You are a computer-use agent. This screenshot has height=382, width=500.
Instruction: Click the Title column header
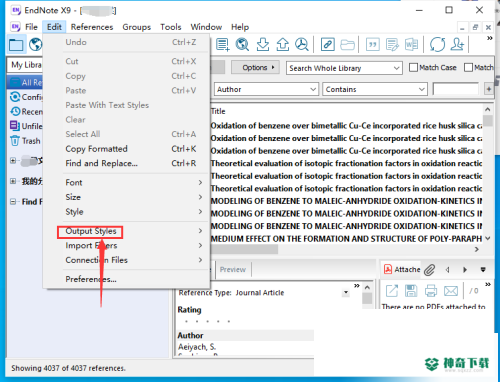tap(218, 111)
